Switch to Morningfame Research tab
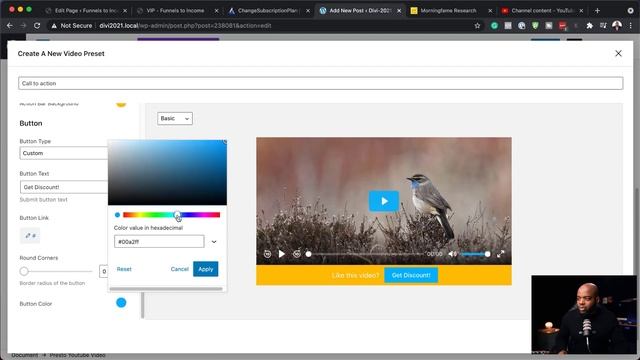The width and height of the screenshot is (640, 360). pos(448,11)
